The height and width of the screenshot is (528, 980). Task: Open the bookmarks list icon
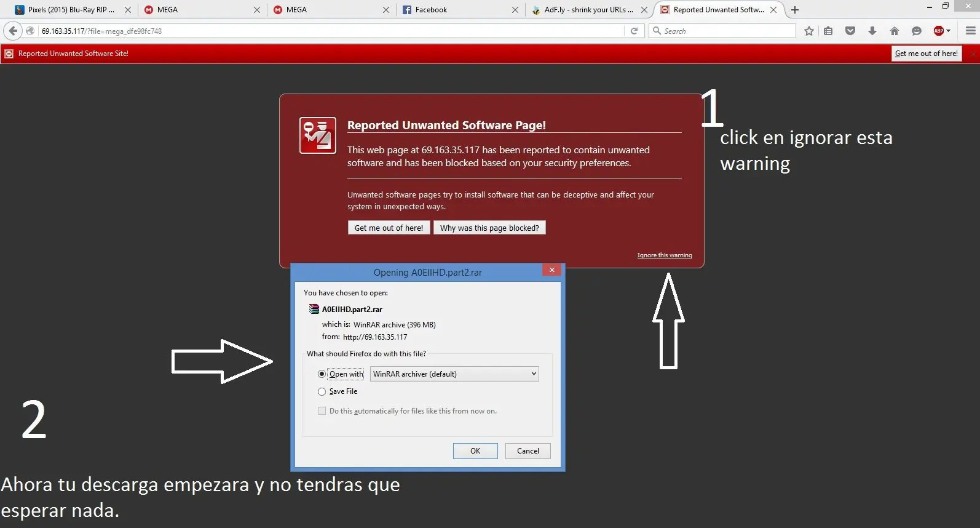tap(828, 31)
